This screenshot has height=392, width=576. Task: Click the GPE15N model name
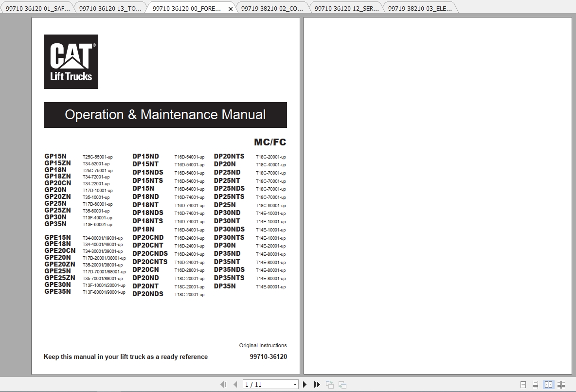click(x=58, y=238)
